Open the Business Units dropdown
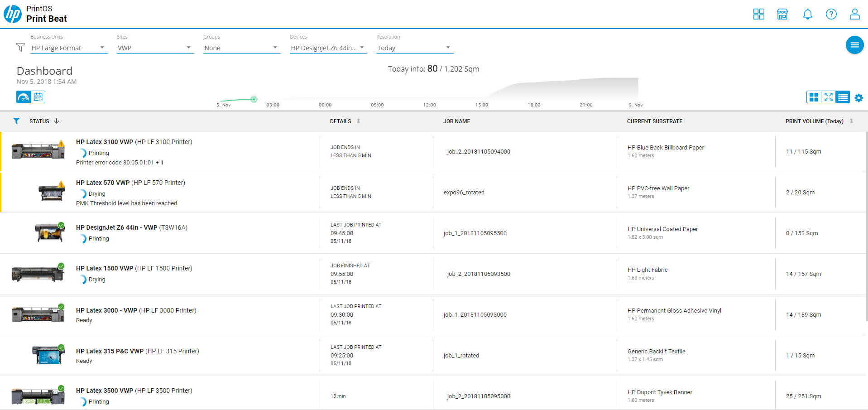Viewport: 868px width, 410px height. [69, 48]
